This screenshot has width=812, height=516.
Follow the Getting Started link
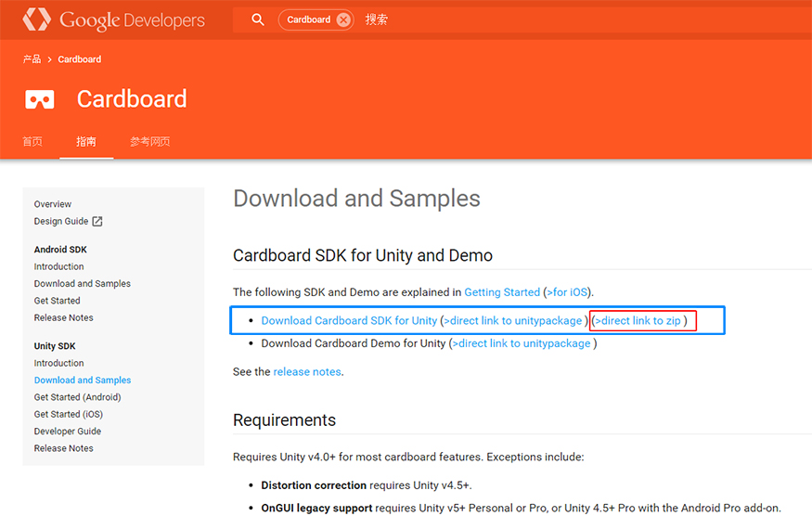point(502,292)
